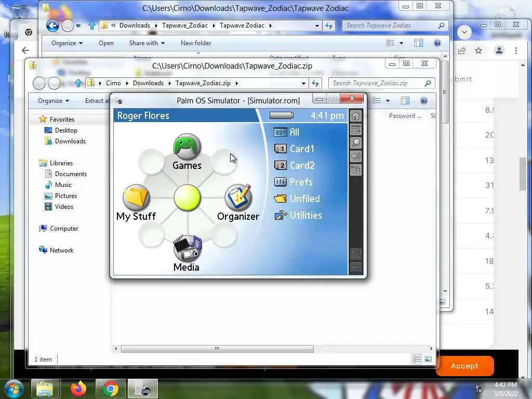Click Tapwave_Zodiac breadcrumb in folder window address
Viewport: 532px width, 399px height.
185,25
